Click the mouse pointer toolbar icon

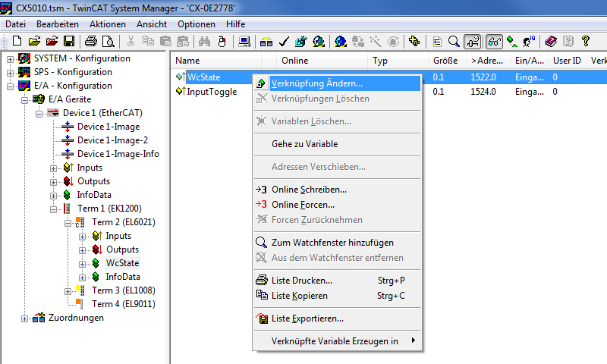click(222, 41)
